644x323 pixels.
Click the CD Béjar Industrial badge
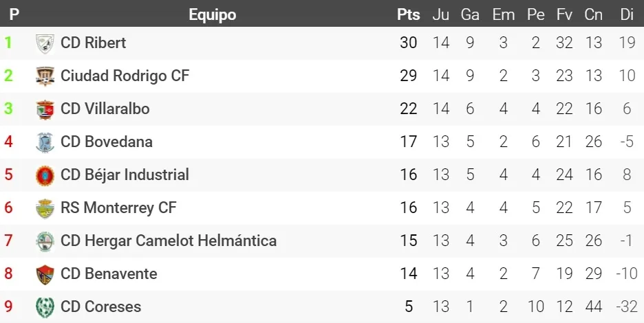[45, 175]
